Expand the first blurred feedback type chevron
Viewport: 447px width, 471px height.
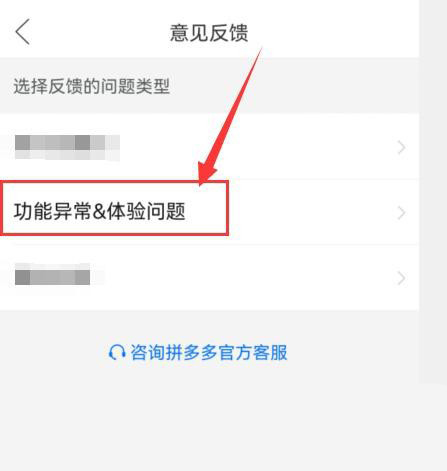tap(401, 147)
